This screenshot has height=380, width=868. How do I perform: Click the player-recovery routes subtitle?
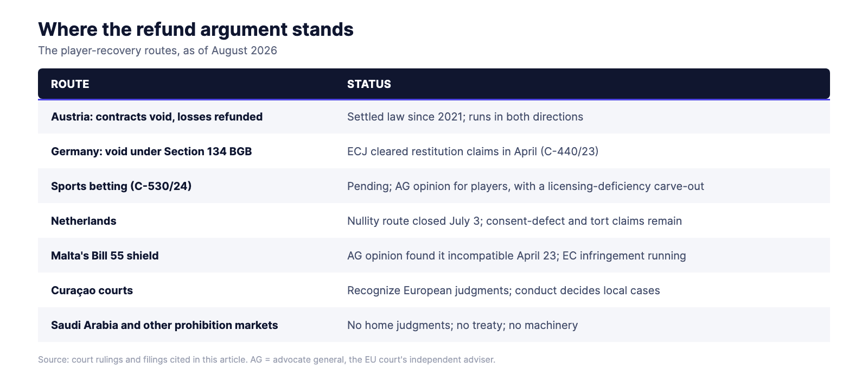[x=157, y=50]
